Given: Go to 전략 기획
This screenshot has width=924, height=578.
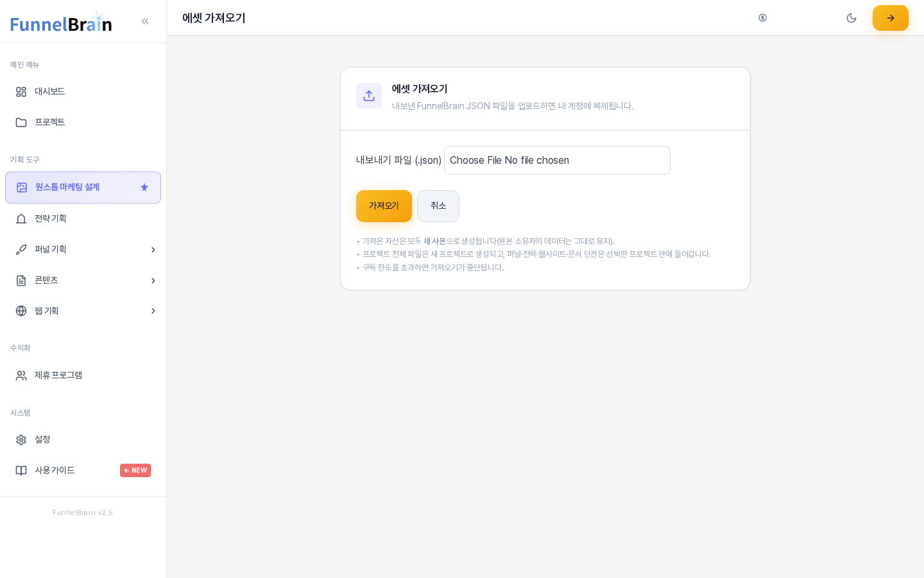Looking at the screenshot, I should coord(83,219).
